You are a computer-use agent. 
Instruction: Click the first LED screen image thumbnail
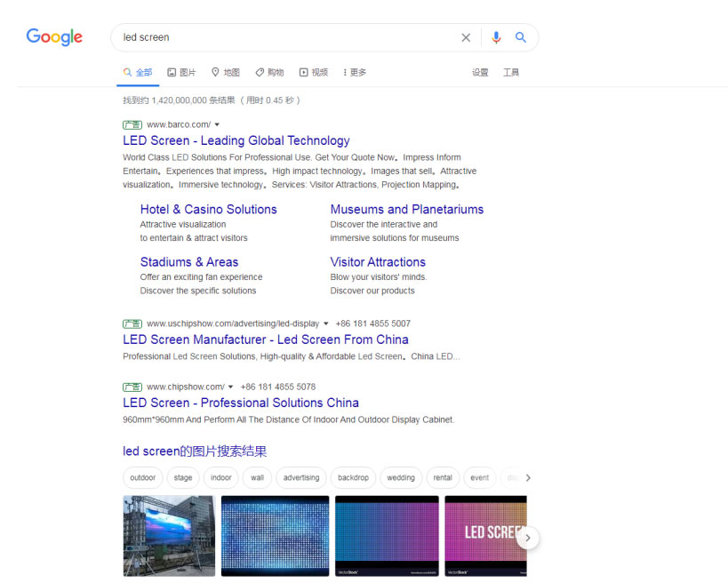[168, 536]
